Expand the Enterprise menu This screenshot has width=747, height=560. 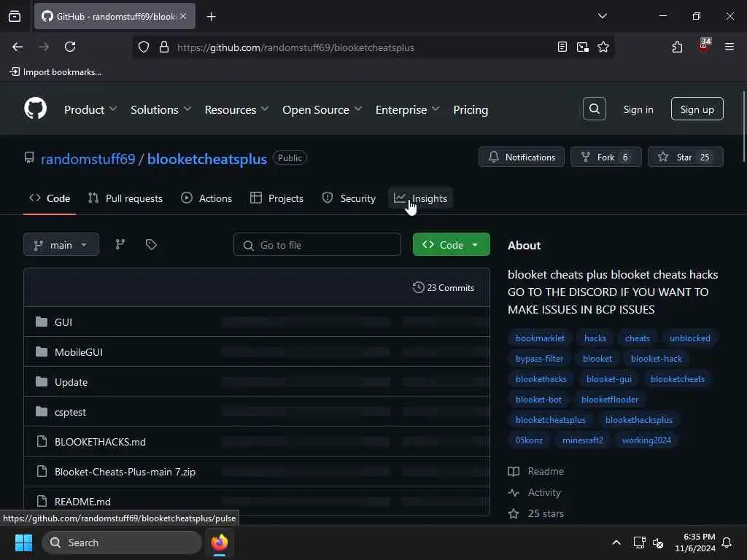[407, 109]
